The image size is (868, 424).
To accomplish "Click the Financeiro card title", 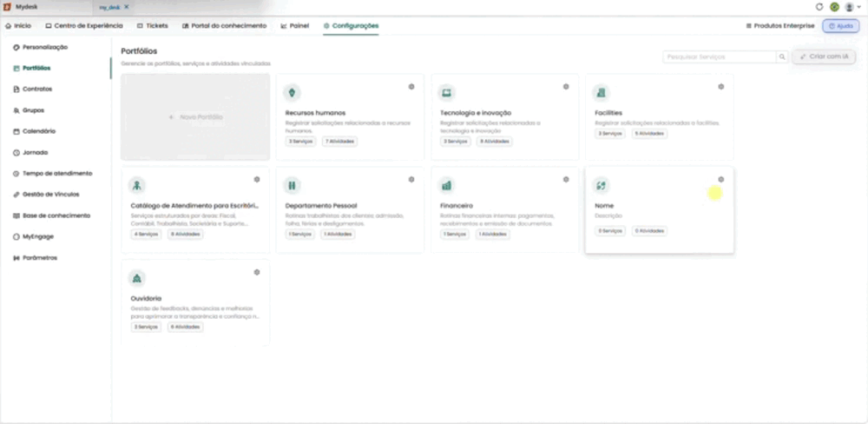I will pos(457,206).
